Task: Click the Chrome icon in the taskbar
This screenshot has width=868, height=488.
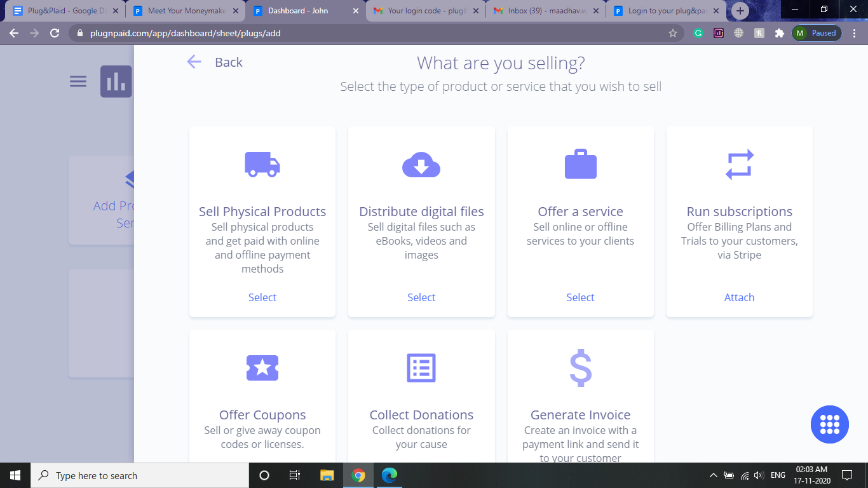Action: [x=358, y=475]
